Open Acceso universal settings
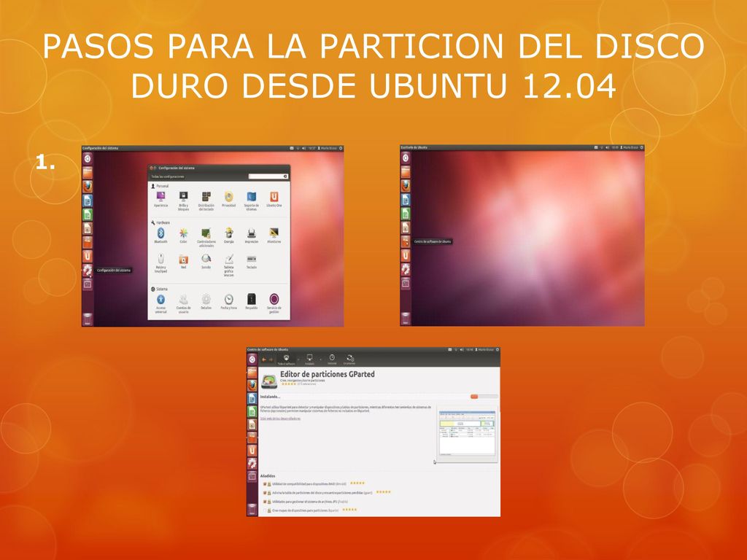This screenshot has width=747, height=560. [161, 303]
